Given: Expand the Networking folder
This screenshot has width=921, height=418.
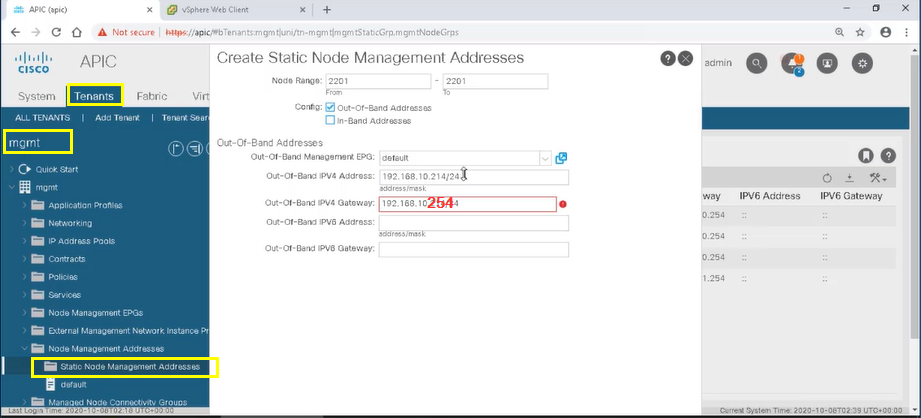Looking at the screenshot, I should (24, 223).
